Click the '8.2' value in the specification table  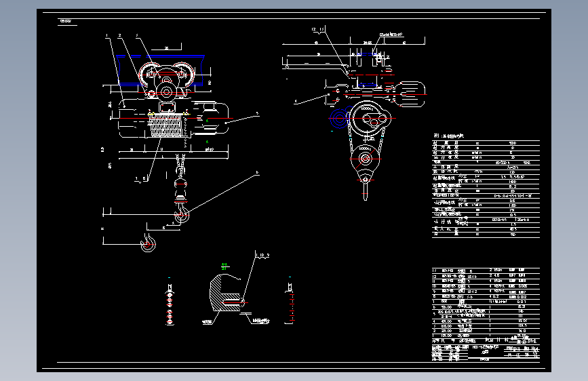[x=513, y=186]
